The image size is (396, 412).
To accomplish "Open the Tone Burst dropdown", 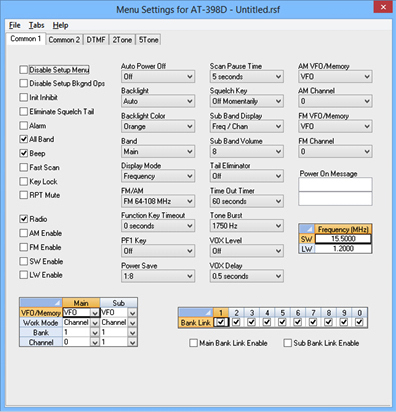I will tap(247, 226).
